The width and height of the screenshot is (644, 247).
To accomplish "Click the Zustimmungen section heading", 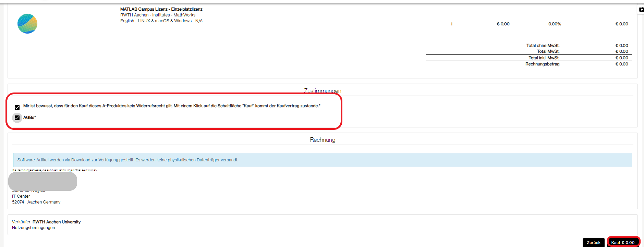I will pos(322,91).
